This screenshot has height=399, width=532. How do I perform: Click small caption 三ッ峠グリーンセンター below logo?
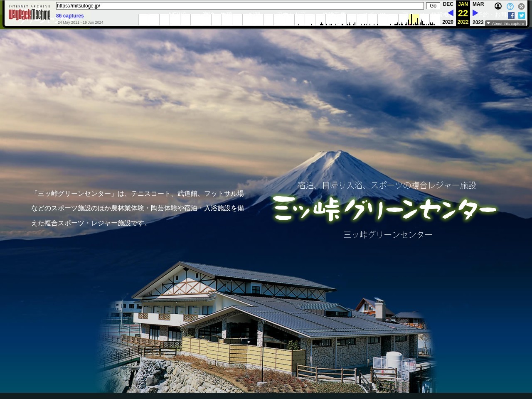click(388, 234)
